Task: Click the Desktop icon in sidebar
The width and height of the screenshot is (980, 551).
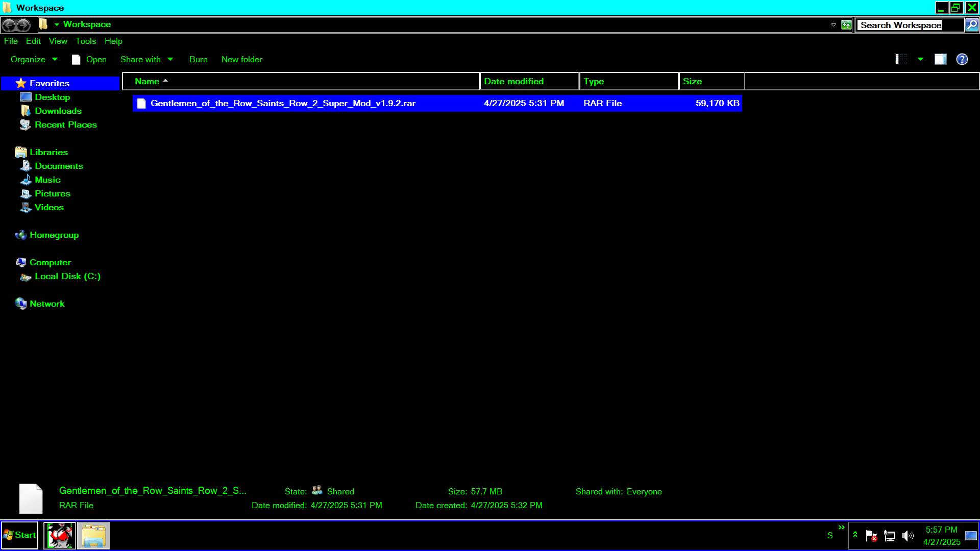Action: tap(26, 97)
